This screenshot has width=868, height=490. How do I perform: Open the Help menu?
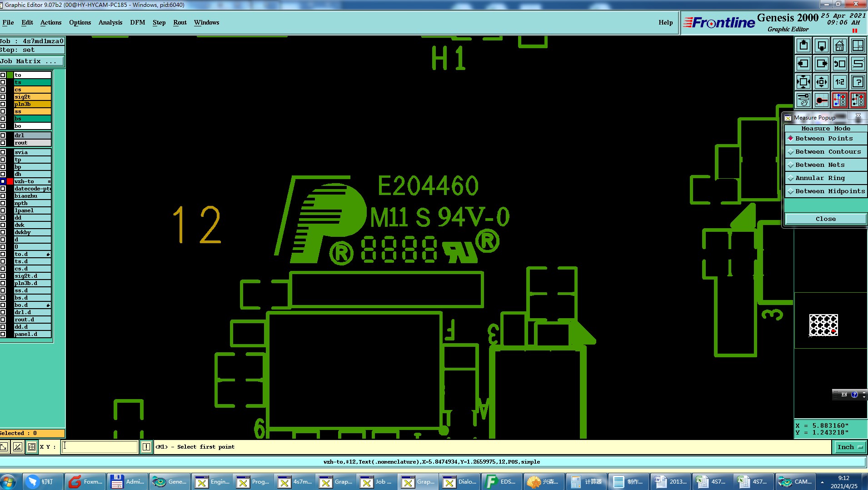(x=666, y=22)
